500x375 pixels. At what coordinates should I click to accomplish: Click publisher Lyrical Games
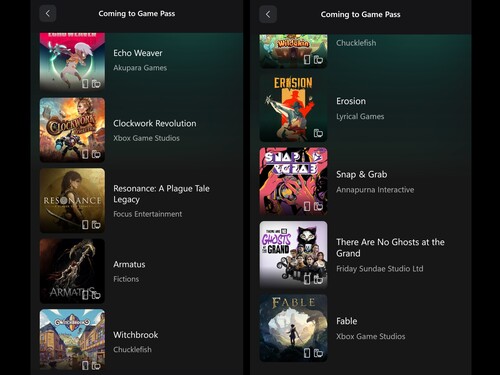point(360,116)
